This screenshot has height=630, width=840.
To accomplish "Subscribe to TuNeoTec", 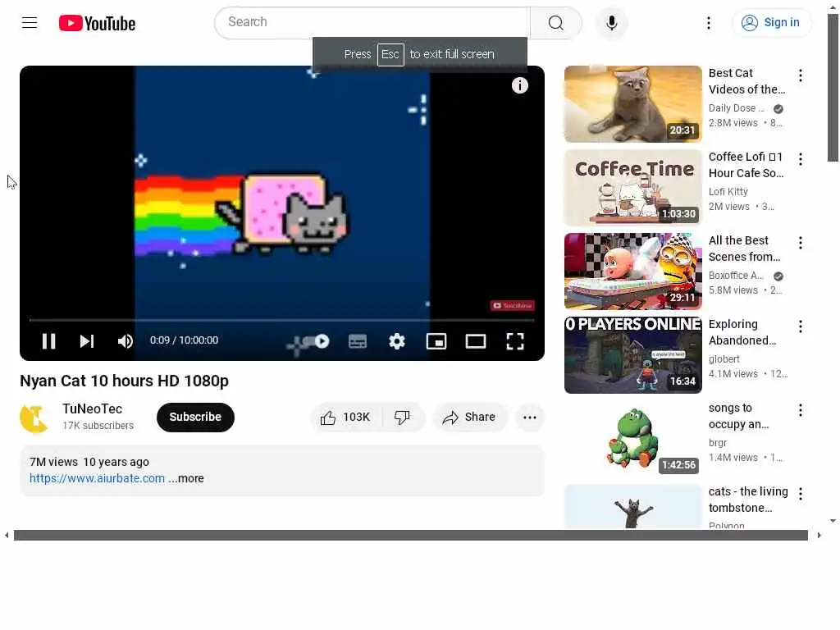I will point(195,417).
